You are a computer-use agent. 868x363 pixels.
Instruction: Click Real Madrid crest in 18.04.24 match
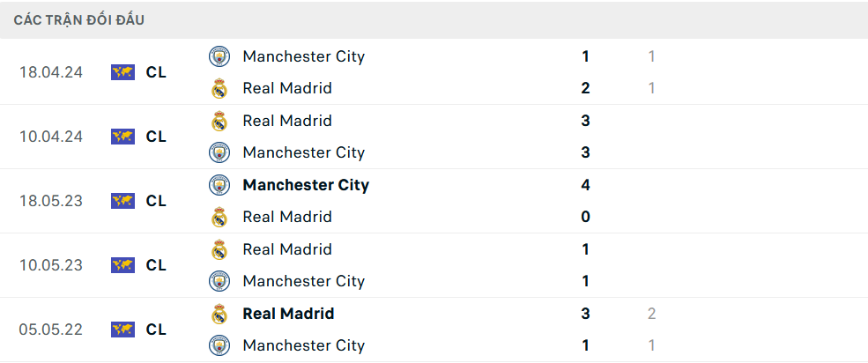[219, 88]
